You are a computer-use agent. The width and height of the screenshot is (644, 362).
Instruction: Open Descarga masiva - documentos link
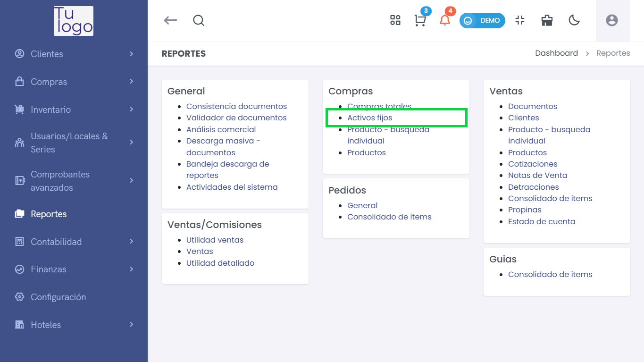point(223,146)
